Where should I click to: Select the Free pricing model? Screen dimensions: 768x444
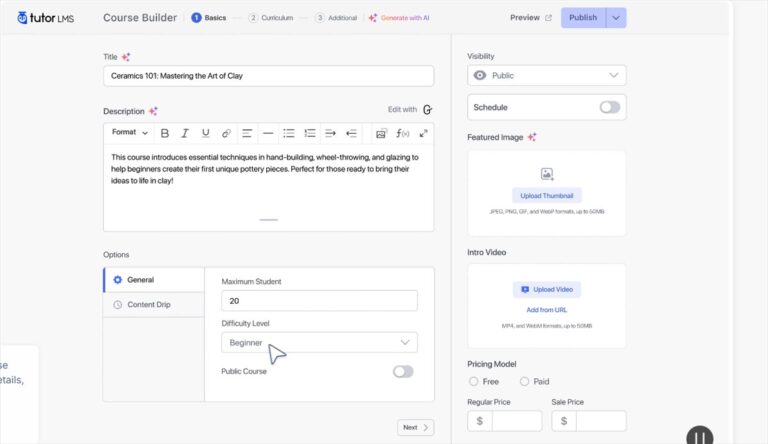(474, 381)
